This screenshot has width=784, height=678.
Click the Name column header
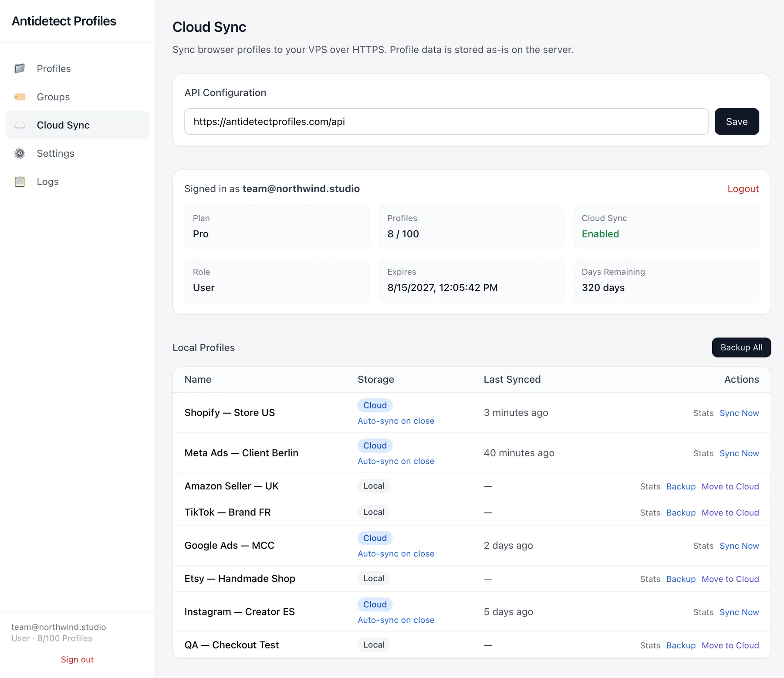[x=198, y=379]
